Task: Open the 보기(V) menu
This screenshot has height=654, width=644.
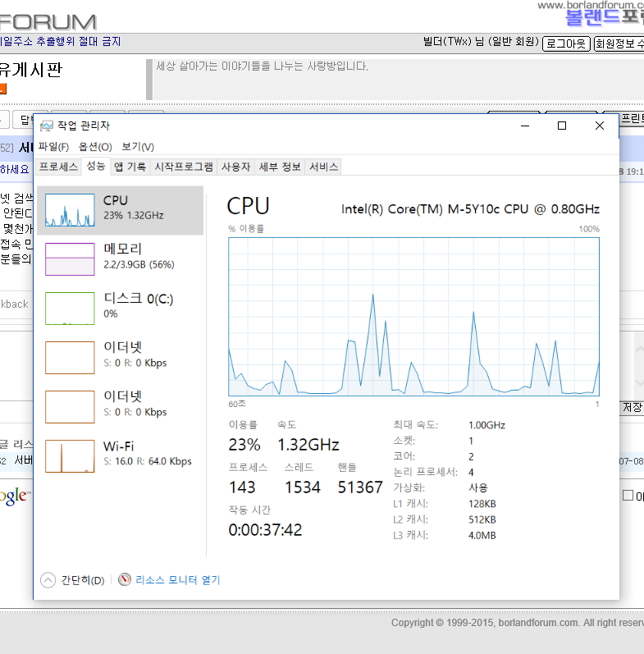Action: pos(137,147)
